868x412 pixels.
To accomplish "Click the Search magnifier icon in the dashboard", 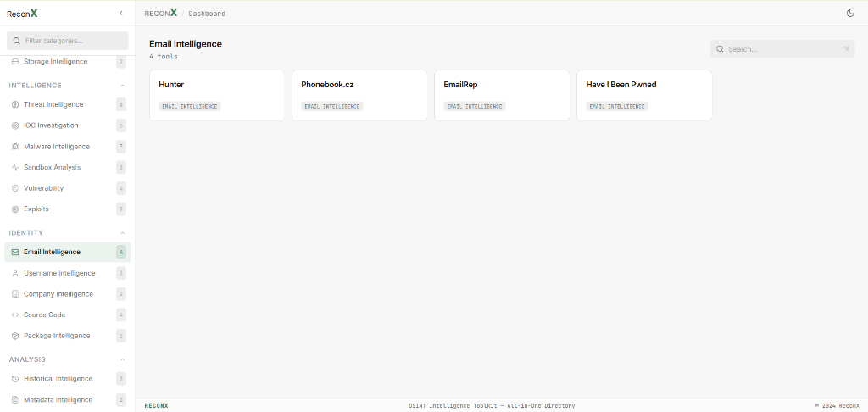I will [720, 48].
